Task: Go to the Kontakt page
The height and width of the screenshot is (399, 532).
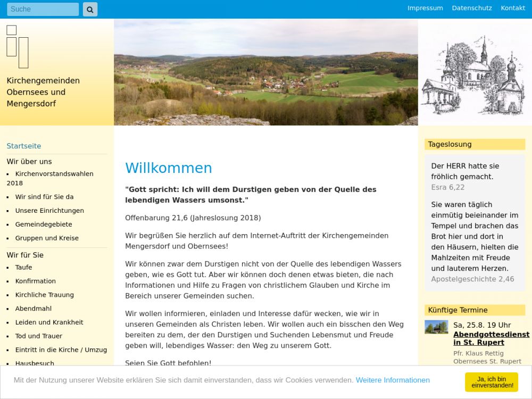Action: [x=513, y=8]
